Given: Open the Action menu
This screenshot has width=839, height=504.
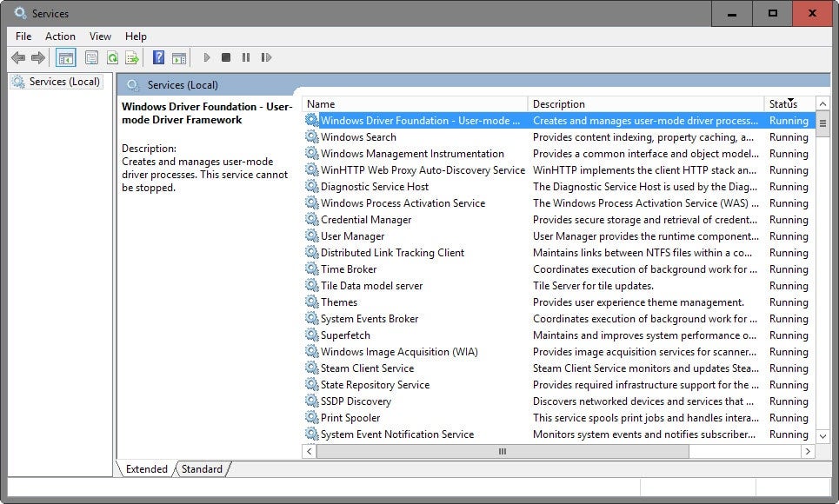Looking at the screenshot, I should point(60,36).
